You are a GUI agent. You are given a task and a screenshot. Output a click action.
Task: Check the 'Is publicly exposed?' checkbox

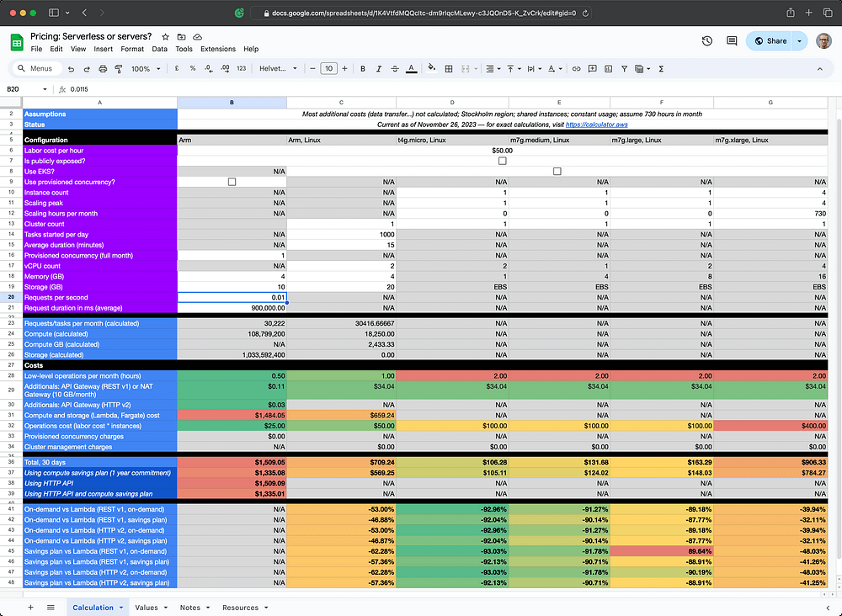pos(502,161)
